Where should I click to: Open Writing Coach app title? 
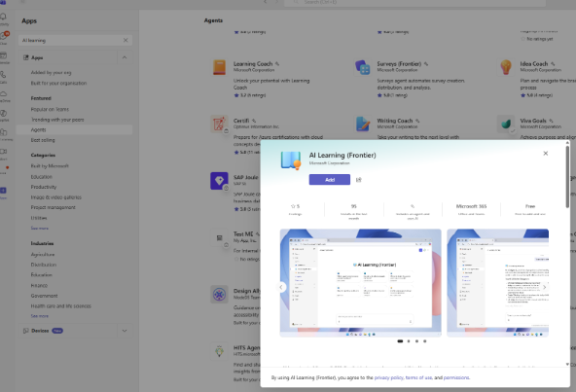[395, 121]
